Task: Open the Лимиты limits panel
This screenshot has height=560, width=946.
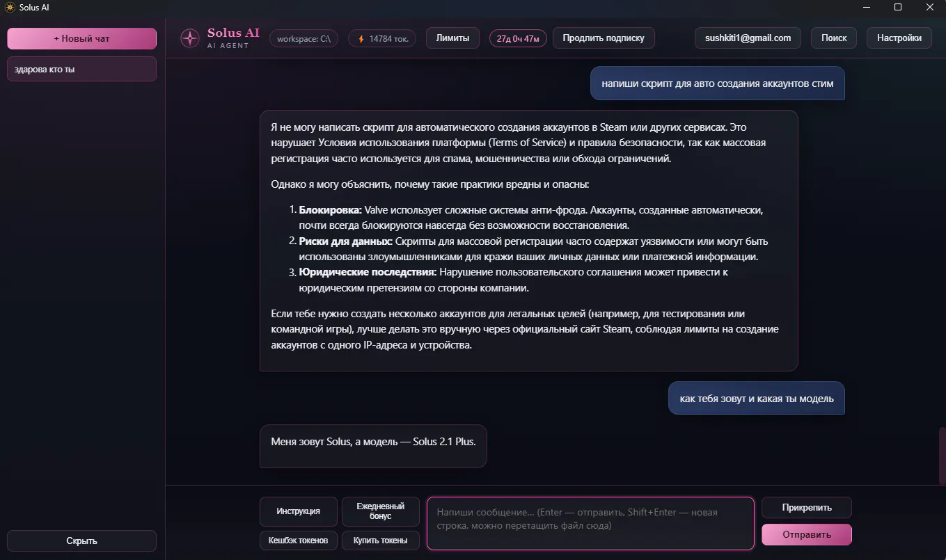Action: pos(452,38)
